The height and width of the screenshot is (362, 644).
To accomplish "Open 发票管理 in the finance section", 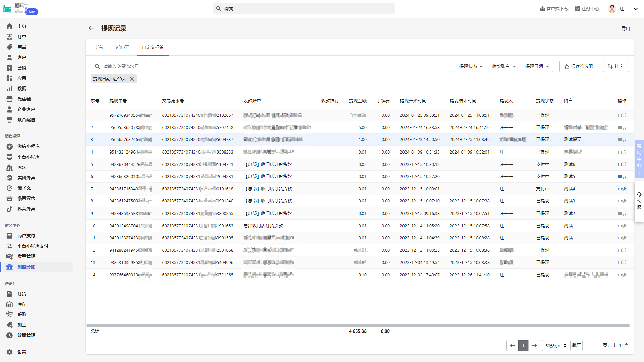I will click(26, 256).
